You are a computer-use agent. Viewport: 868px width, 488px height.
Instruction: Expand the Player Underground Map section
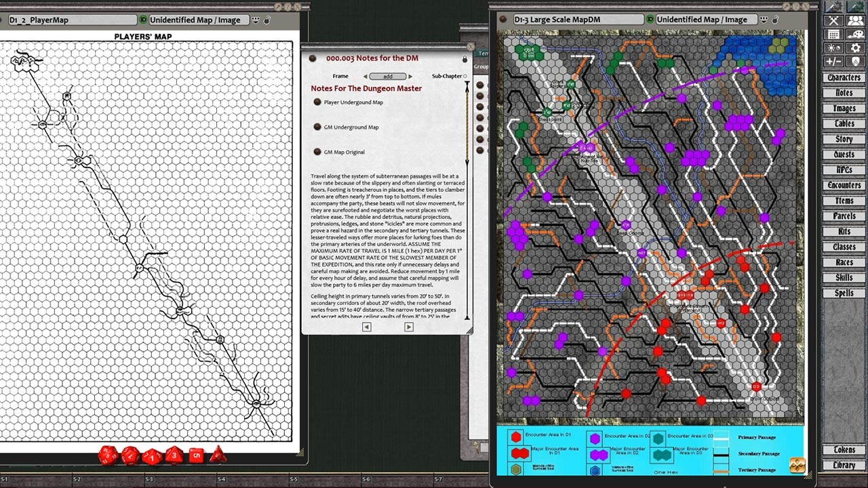coord(317,102)
